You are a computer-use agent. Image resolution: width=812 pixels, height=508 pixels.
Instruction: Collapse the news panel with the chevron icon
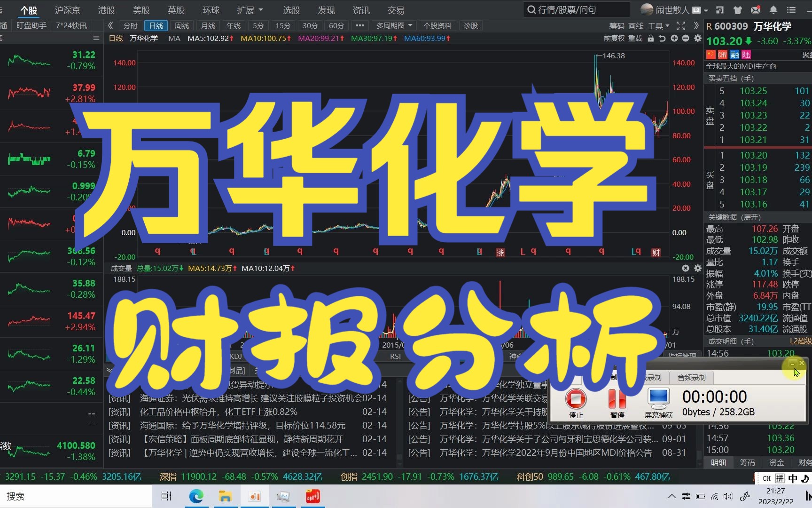(x=110, y=370)
